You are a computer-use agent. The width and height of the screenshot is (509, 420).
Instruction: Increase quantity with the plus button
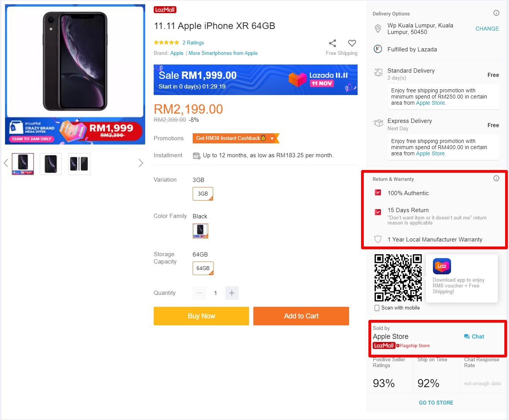click(232, 293)
